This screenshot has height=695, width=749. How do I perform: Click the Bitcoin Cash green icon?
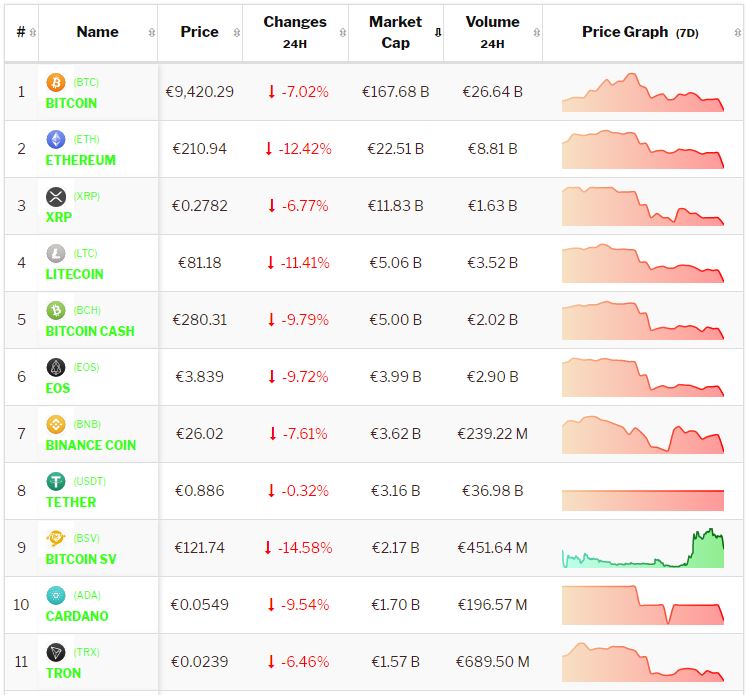56,310
